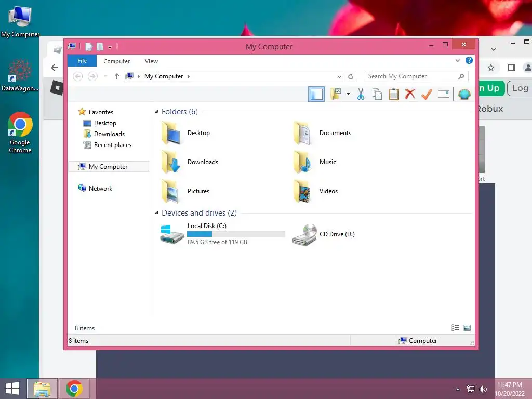Select My Computer in navigation pane
This screenshot has width=532, height=399.
point(109,167)
